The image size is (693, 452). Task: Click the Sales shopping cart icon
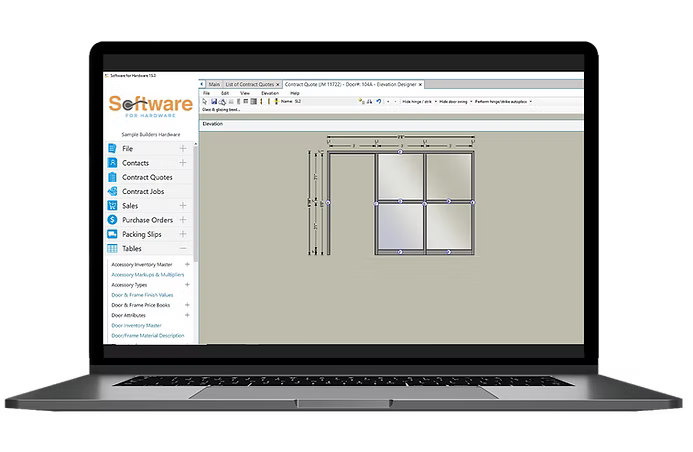[x=112, y=205]
